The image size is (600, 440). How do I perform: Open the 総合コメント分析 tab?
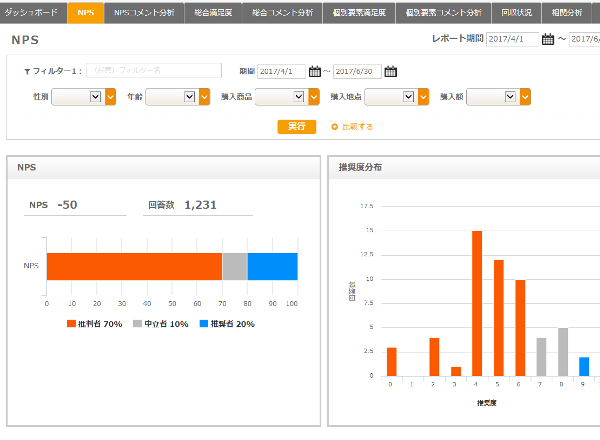282,13
